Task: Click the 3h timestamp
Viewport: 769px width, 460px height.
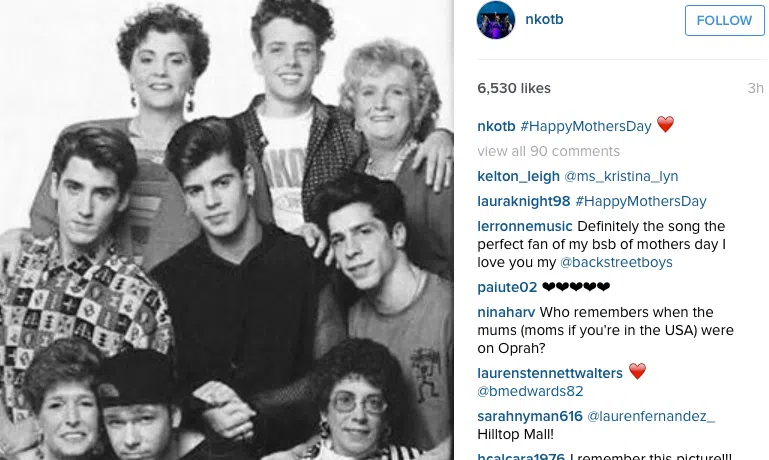Action: (755, 88)
